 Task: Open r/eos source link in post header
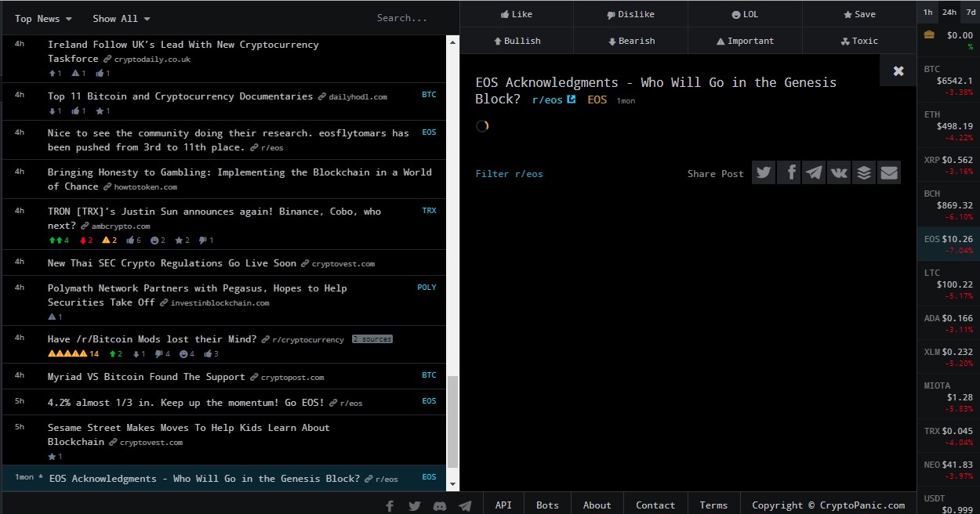tap(547, 100)
